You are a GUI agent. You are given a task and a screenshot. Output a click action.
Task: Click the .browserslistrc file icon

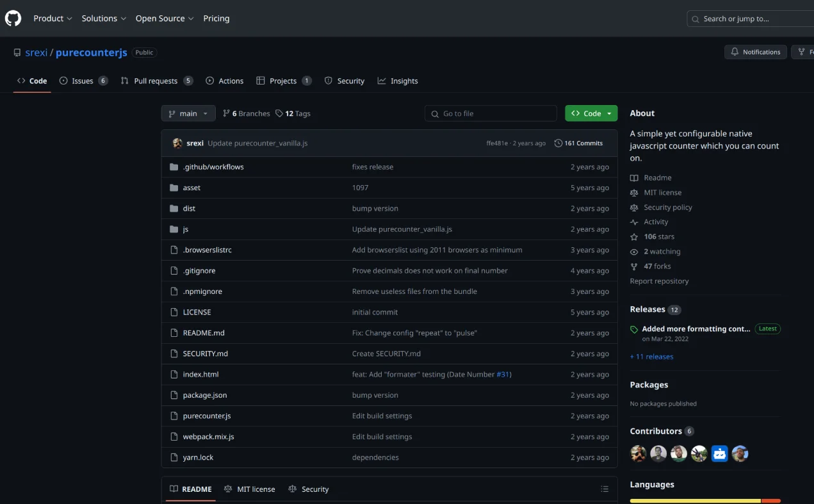(174, 250)
